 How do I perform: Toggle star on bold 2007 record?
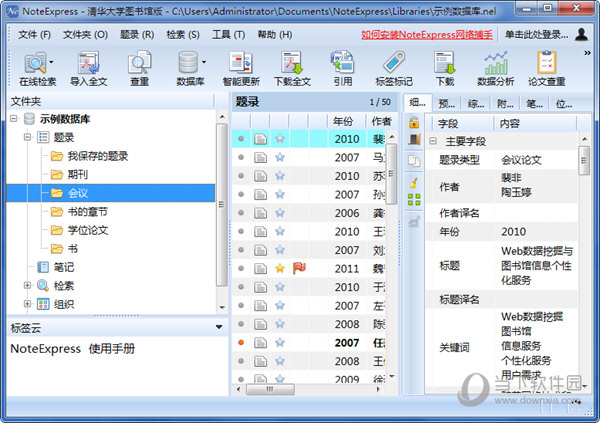pyautogui.click(x=280, y=342)
